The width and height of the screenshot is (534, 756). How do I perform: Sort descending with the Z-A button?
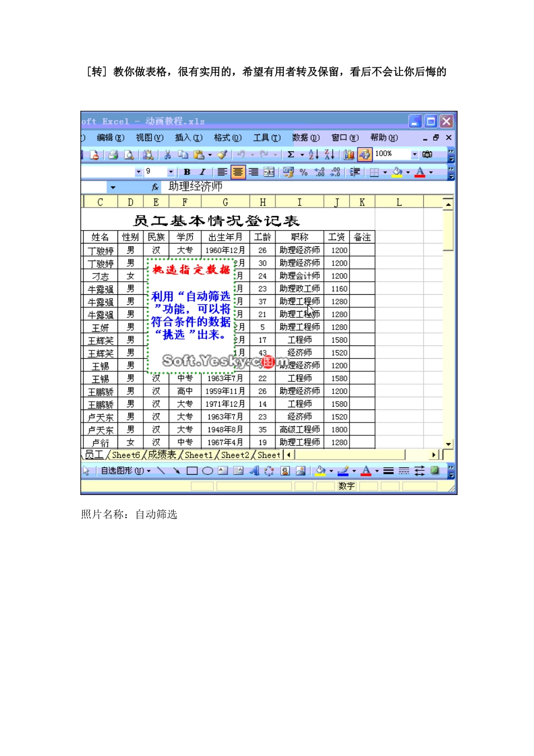pos(329,155)
